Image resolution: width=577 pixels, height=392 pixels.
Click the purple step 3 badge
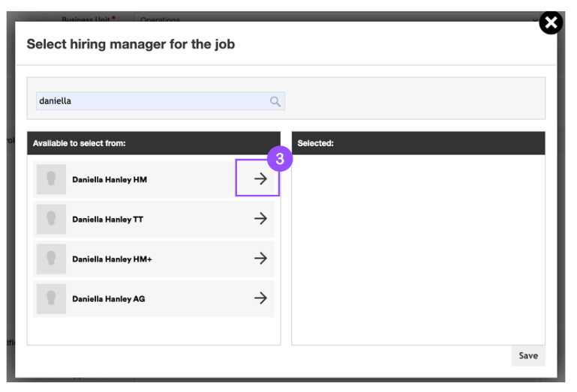[x=279, y=160]
